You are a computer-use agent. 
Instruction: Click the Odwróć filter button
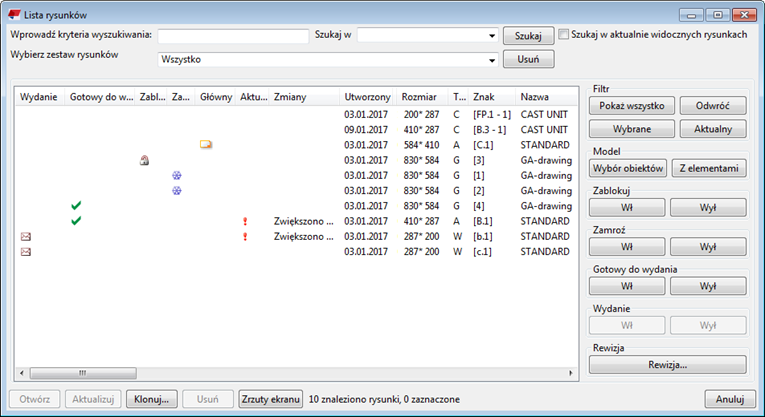point(713,105)
